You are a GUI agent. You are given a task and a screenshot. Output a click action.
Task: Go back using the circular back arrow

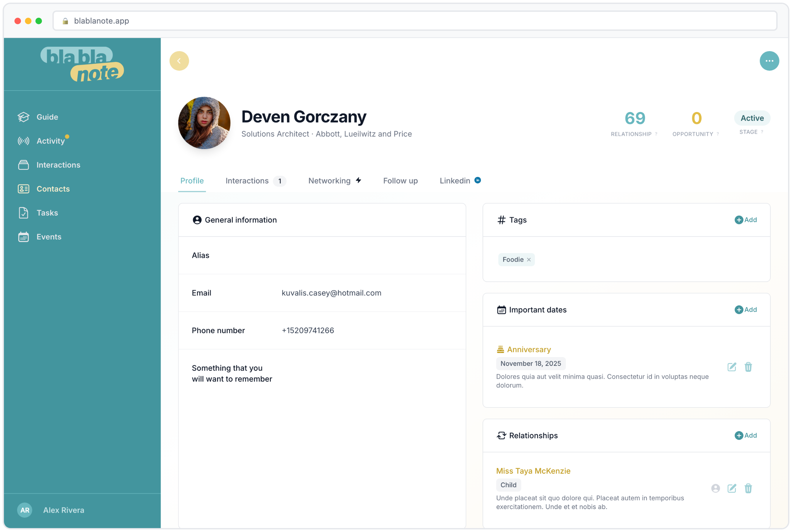pos(179,61)
